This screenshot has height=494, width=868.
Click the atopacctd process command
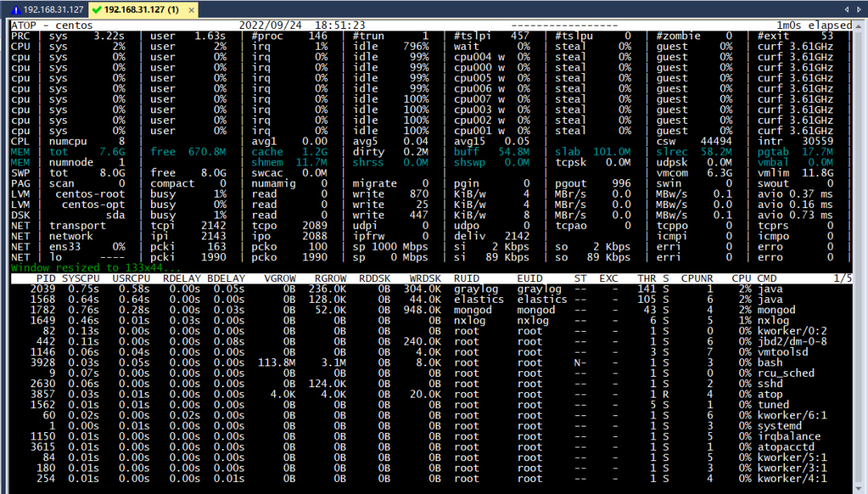pos(786,447)
